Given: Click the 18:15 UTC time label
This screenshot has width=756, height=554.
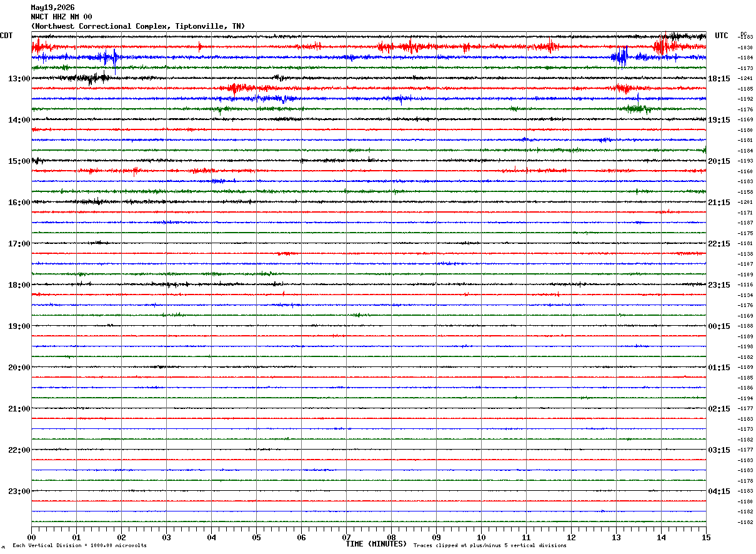Looking at the screenshot, I should click(719, 79).
